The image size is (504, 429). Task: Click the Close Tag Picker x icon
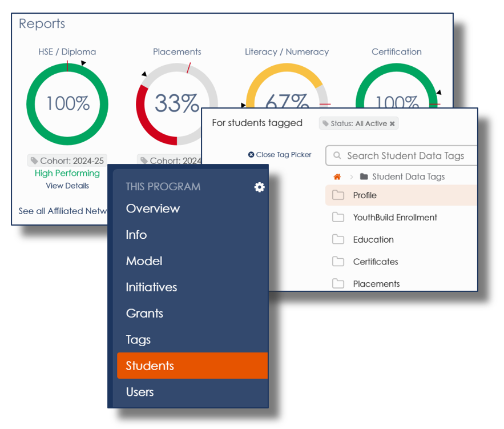(251, 155)
